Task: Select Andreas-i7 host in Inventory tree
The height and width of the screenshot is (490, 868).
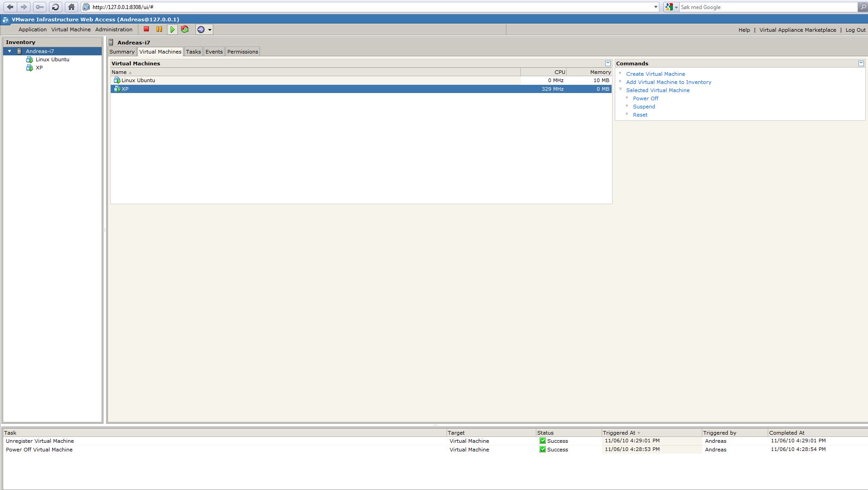Action: (x=40, y=51)
